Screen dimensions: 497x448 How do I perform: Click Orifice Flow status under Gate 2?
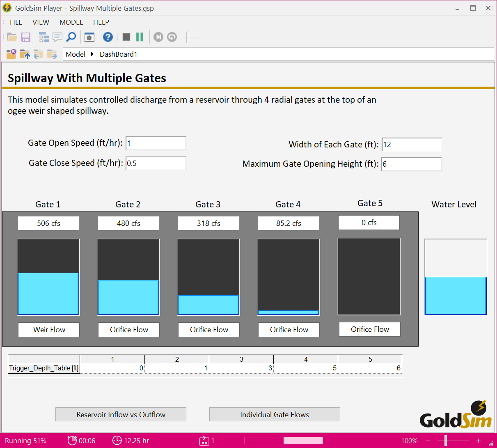click(129, 330)
